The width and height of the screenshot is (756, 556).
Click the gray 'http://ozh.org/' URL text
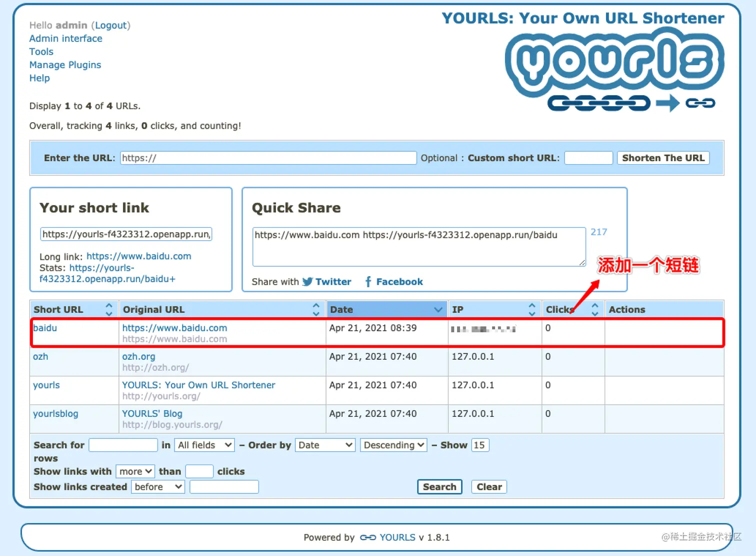point(155,368)
